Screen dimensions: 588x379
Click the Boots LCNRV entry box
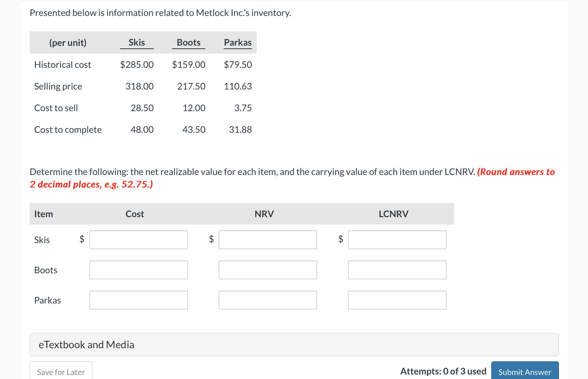pos(397,270)
